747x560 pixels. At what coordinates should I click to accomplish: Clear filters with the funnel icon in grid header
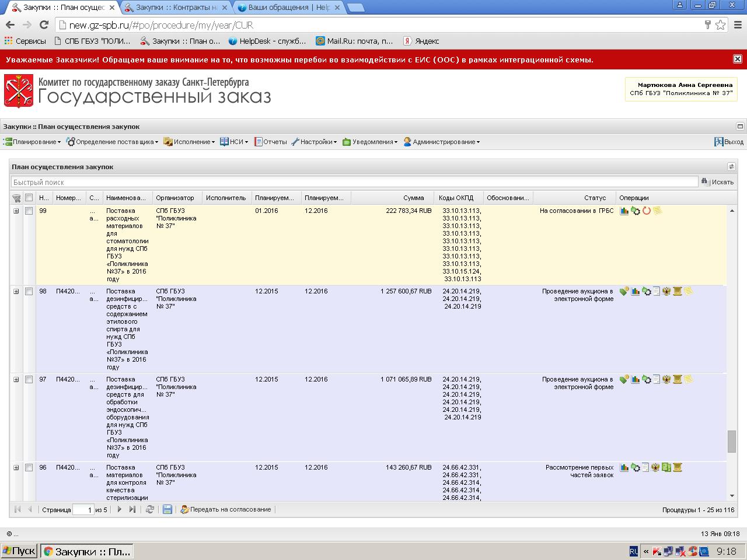click(16, 198)
